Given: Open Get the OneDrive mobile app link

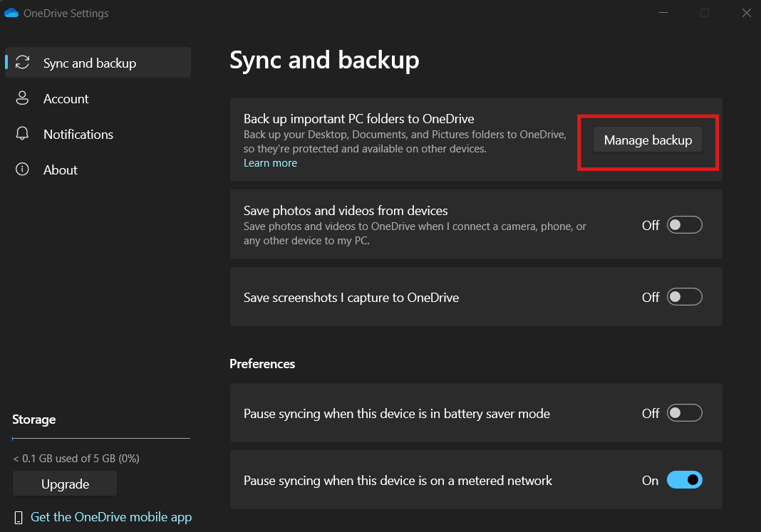Looking at the screenshot, I should point(111,517).
